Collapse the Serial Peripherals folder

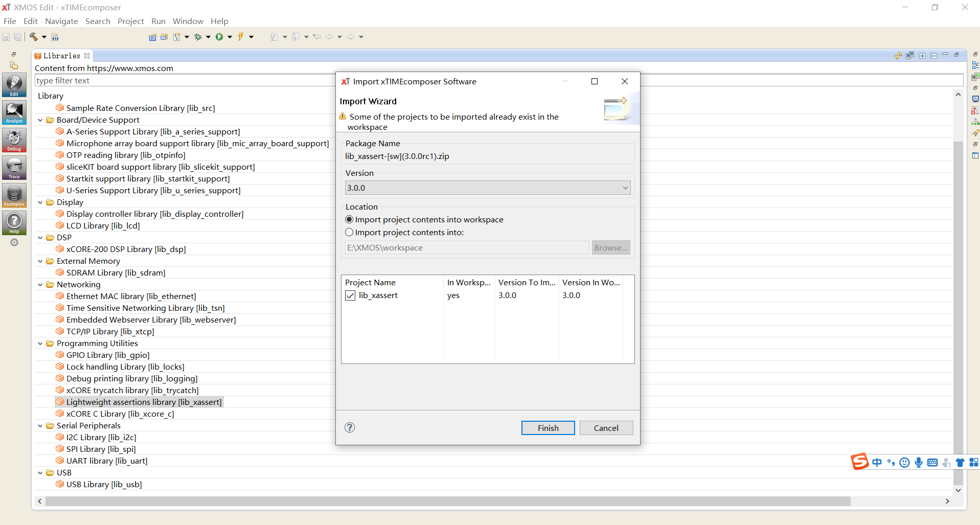[40, 426]
